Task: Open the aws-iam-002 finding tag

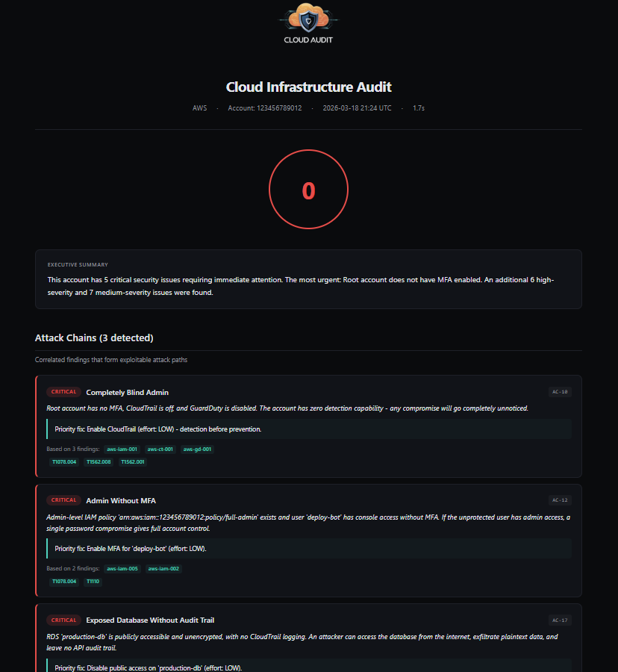Action: (163, 569)
